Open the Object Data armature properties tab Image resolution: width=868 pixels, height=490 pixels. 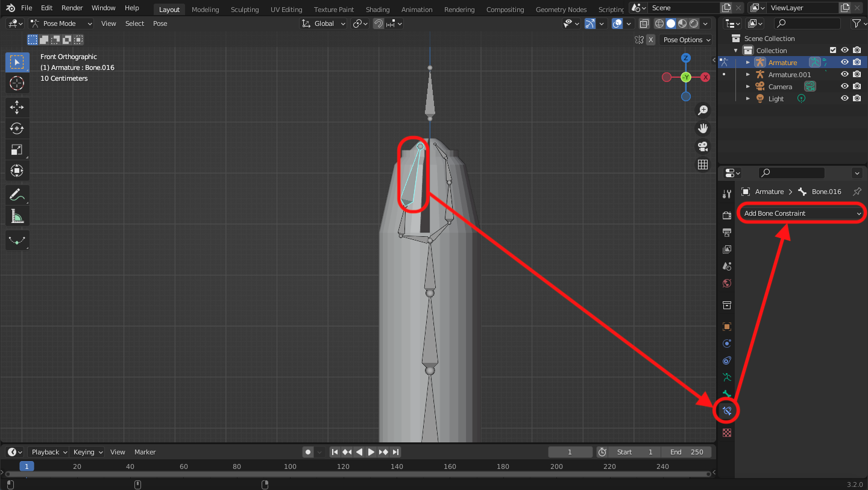point(727,377)
